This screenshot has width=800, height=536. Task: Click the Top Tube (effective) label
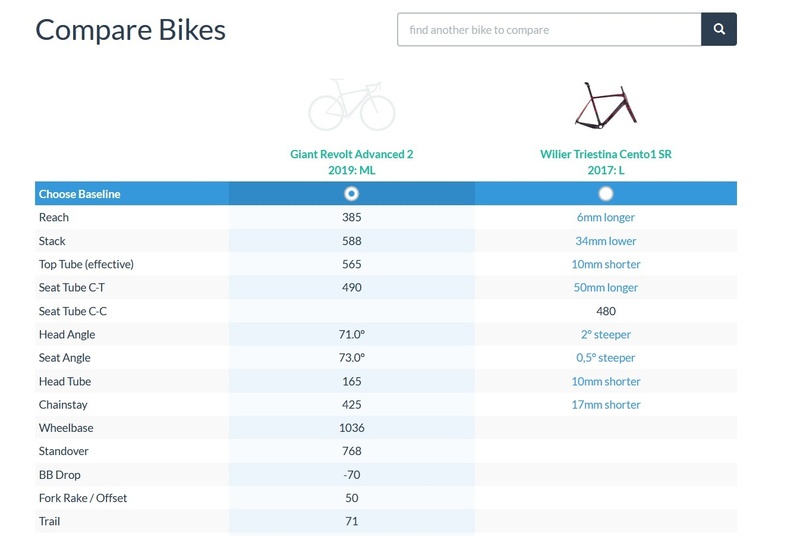pyautogui.click(x=86, y=264)
